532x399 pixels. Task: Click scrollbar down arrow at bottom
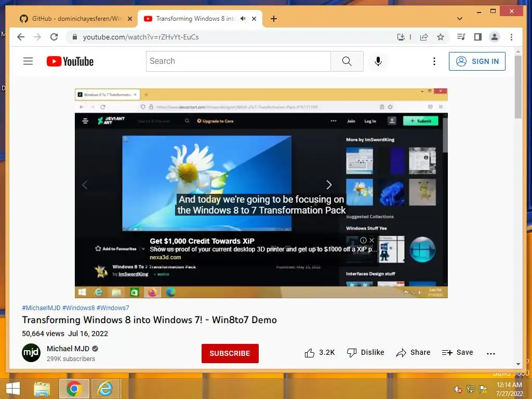click(x=518, y=364)
